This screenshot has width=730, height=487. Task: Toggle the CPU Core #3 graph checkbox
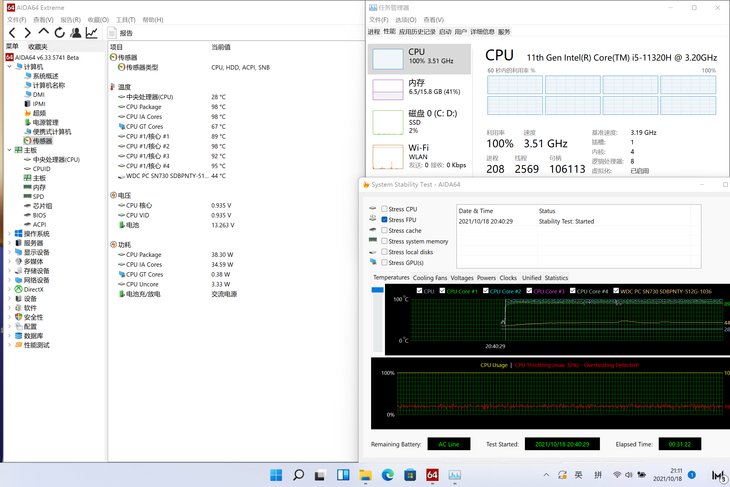pos(529,291)
